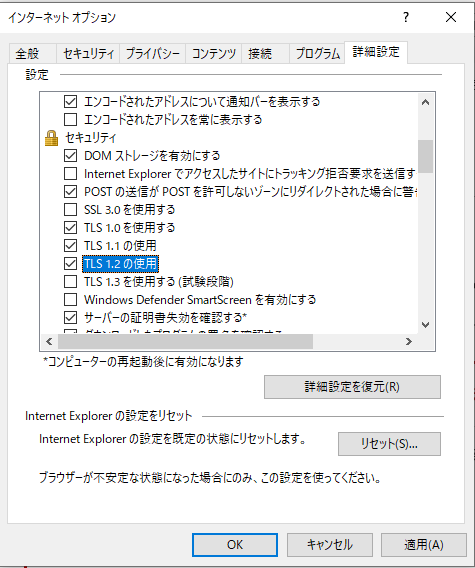
Task: Enable TLS 1.3 を使用する (試験段階)
Action: [70, 282]
